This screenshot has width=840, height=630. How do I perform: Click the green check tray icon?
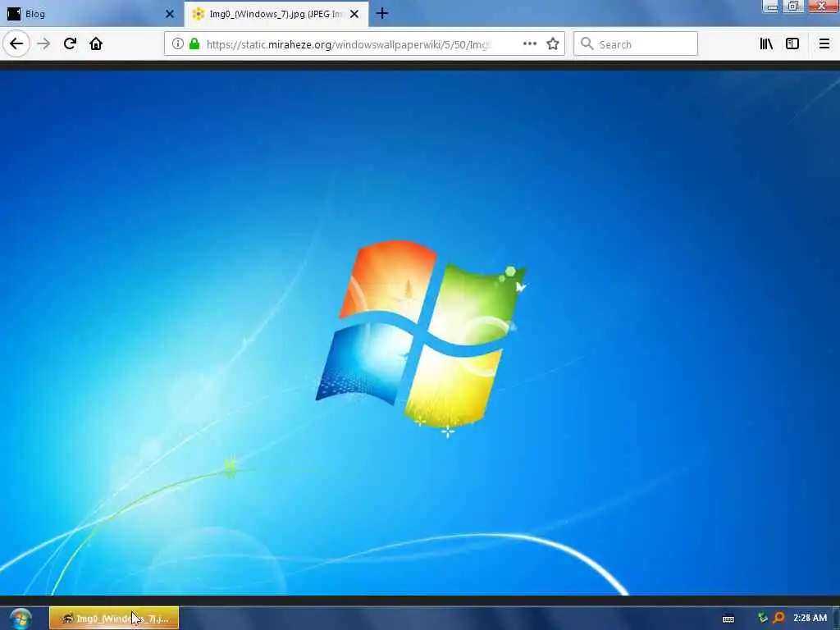click(763, 619)
